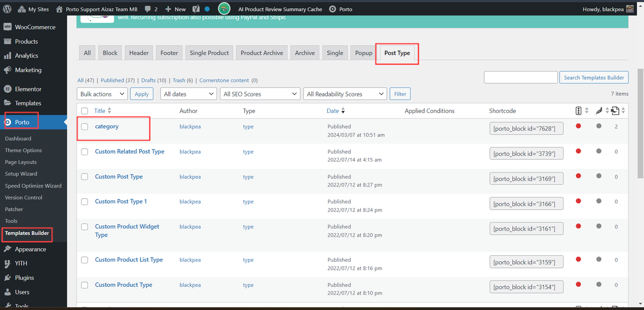The width and height of the screenshot is (644, 310).
Task: Focus the templates search input field
Action: pyautogui.click(x=521, y=77)
